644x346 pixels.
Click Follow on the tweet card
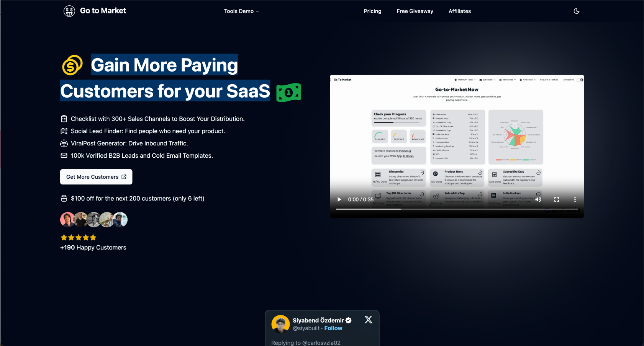(333, 328)
